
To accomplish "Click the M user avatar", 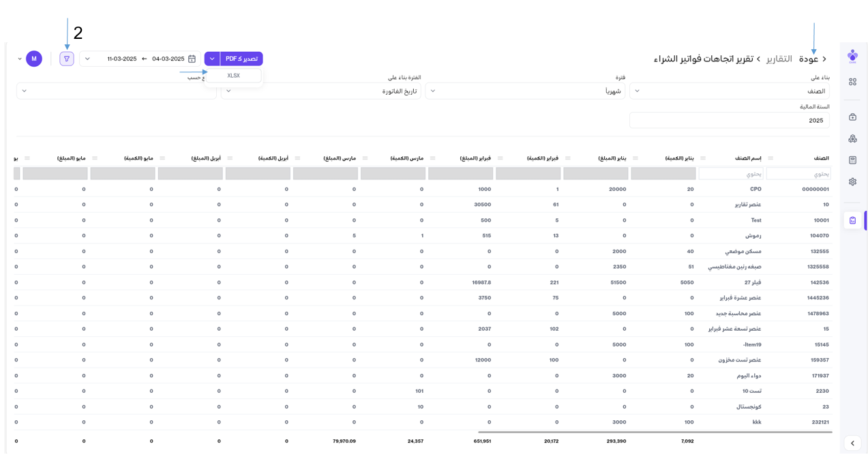I will [34, 59].
